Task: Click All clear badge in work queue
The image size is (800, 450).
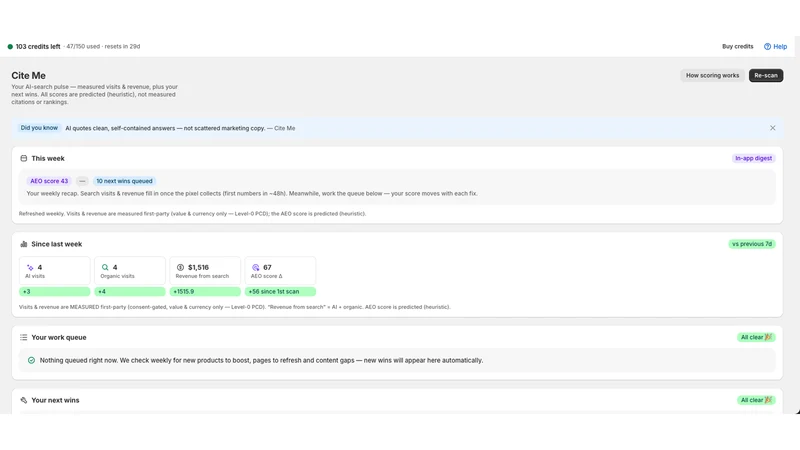Action: 756,337
